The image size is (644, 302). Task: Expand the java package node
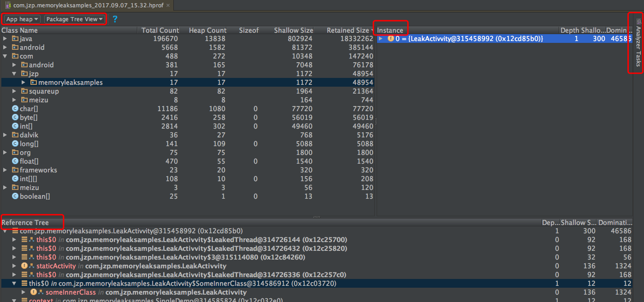[x=5, y=39]
